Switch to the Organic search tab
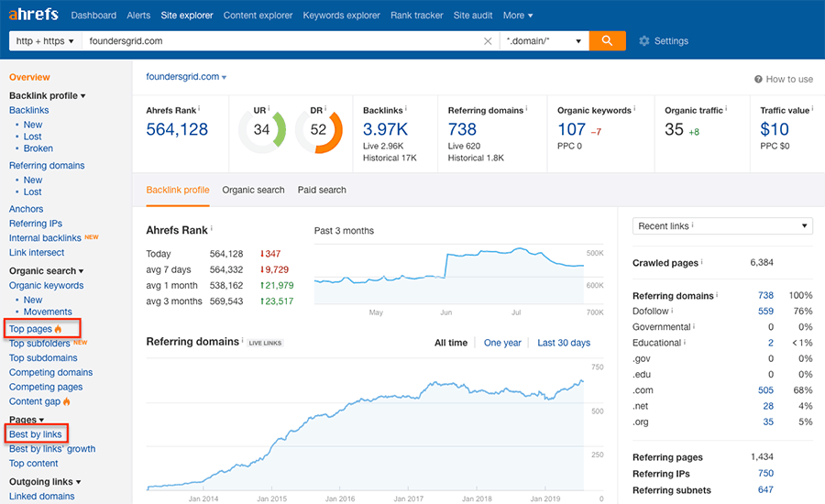The width and height of the screenshot is (825, 504). (253, 190)
